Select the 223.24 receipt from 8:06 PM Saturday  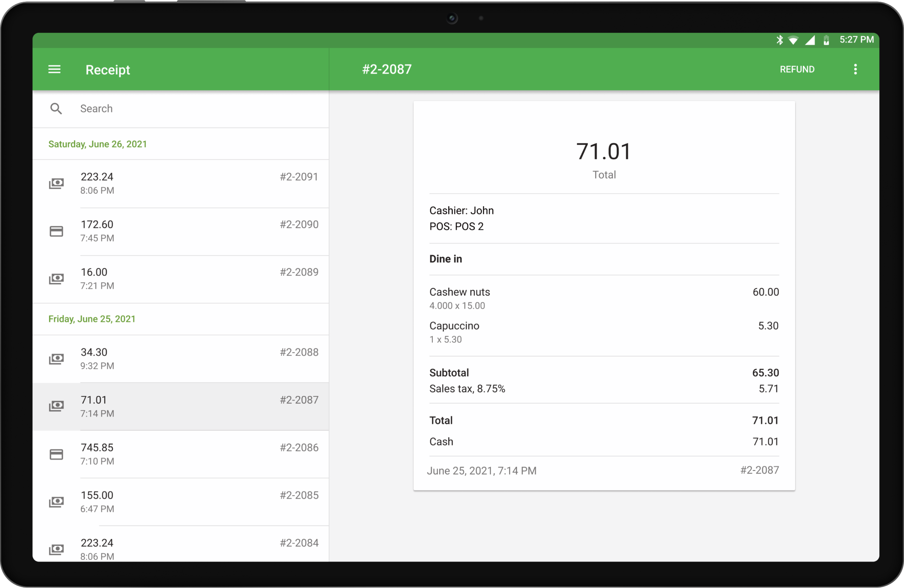tap(183, 183)
